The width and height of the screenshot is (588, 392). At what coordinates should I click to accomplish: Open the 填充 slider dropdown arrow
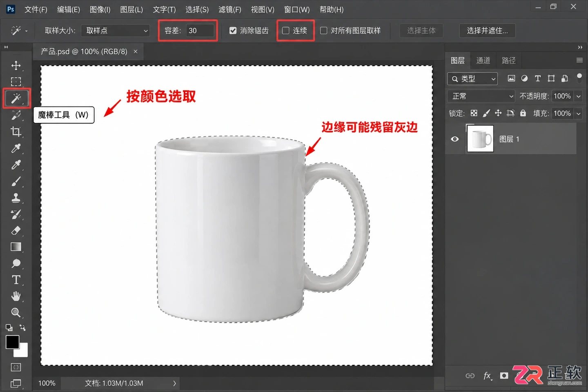click(578, 114)
